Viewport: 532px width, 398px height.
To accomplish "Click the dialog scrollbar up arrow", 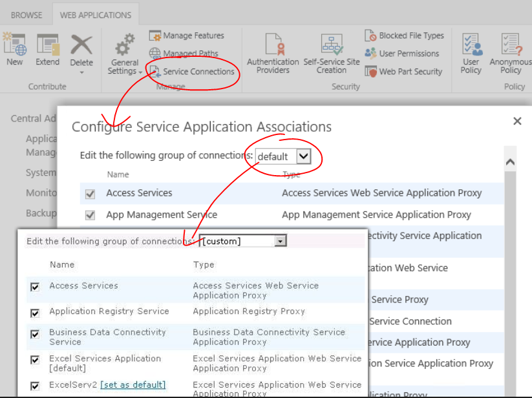I will coord(510,162).
